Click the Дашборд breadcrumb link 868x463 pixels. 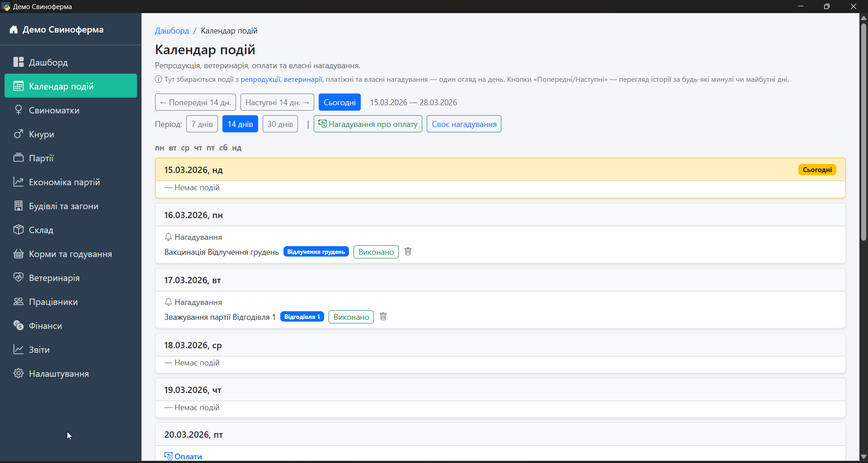[x=172, y=31]
